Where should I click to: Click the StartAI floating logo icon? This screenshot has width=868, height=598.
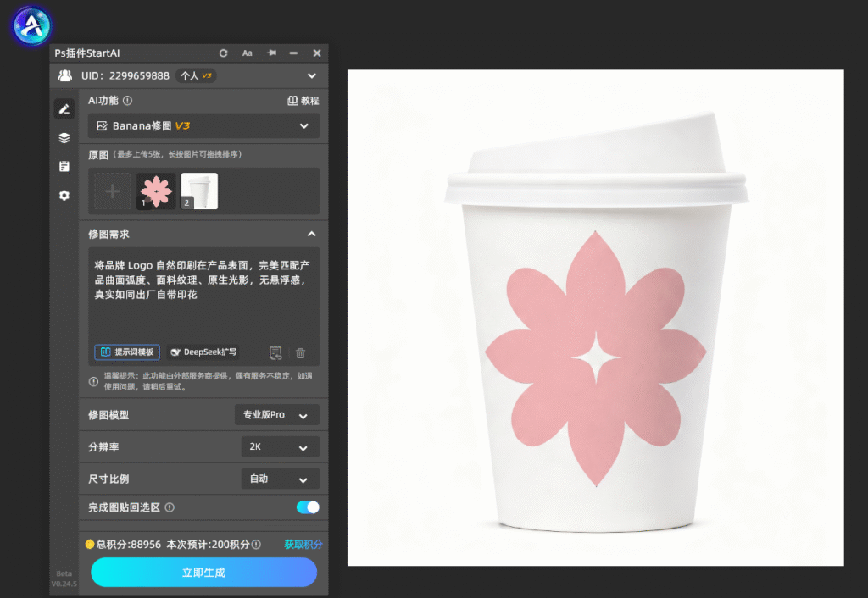[x=31, y=25]
